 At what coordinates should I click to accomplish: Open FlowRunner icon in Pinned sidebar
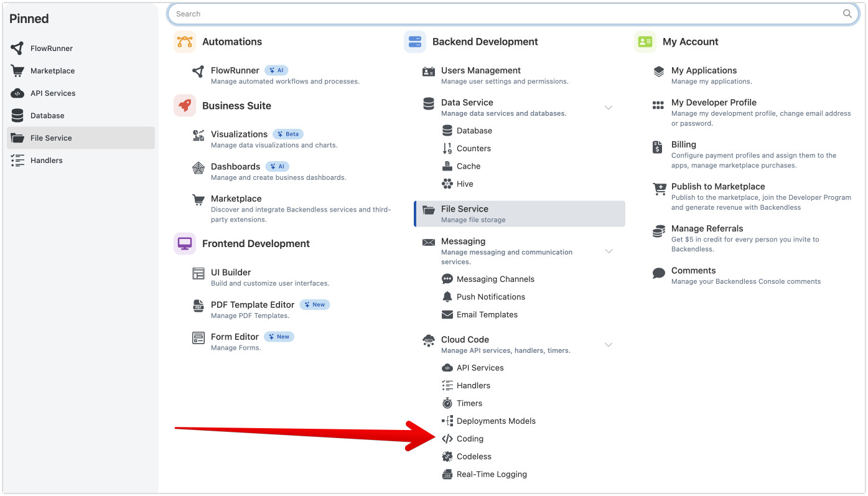[17, 49]
